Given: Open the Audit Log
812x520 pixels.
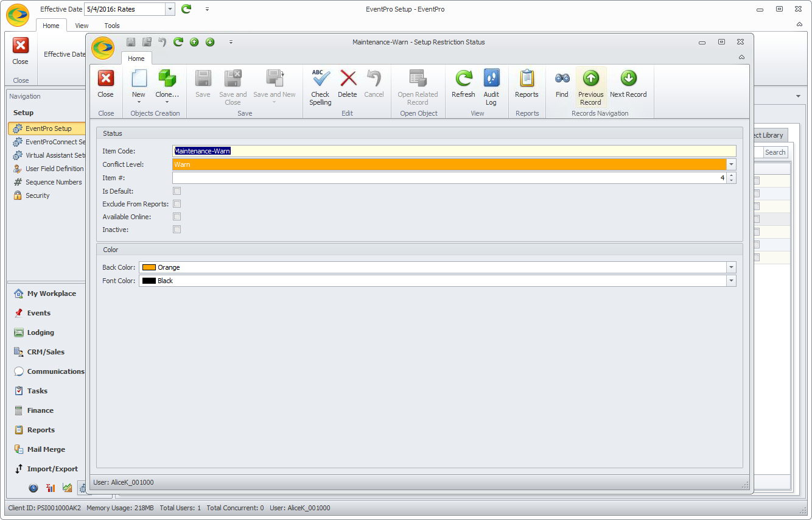Looking at the screenshot, I should click(x=491, y=87).
